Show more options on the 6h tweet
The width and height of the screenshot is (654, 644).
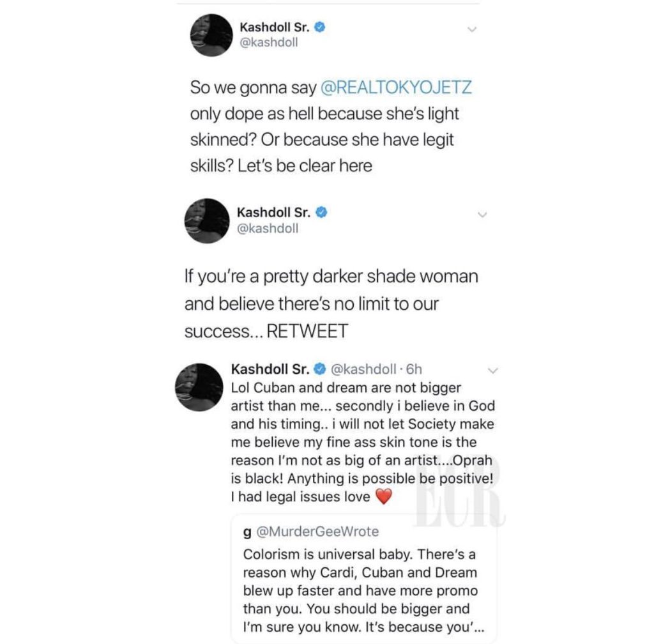(493, 371)
